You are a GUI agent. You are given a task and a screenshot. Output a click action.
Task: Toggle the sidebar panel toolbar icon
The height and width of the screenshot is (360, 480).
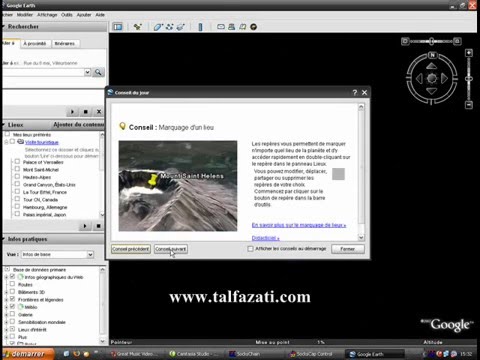pos(117,27)
